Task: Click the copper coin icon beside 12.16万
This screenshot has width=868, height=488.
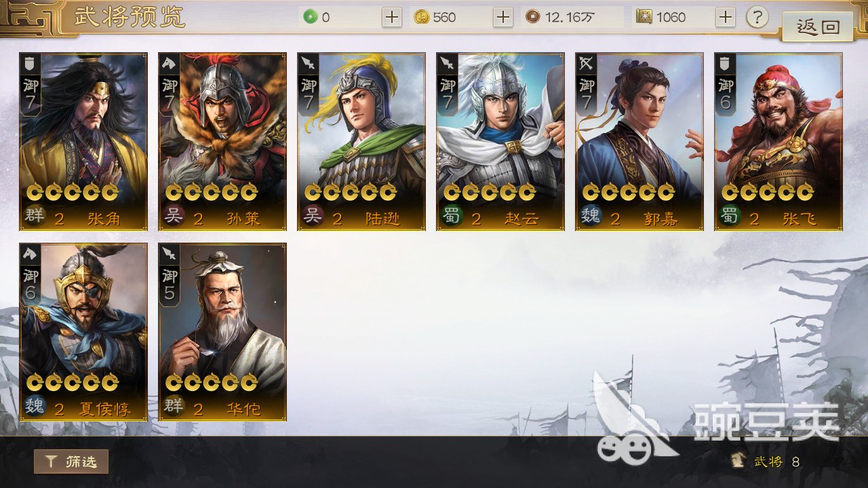Action: click(533, 17)
